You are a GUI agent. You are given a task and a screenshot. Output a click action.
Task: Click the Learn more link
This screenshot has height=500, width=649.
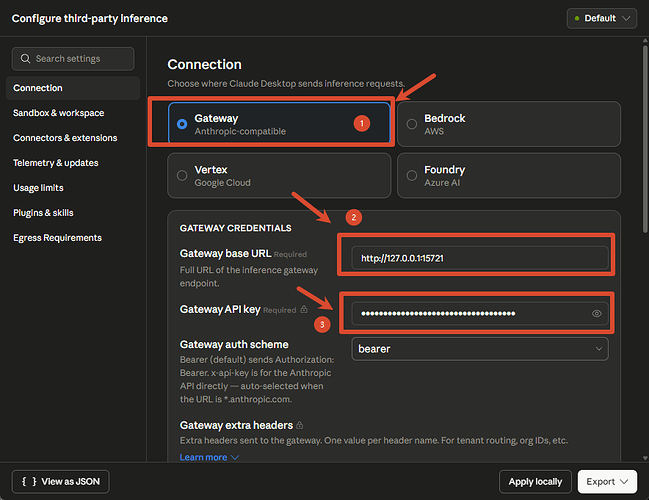203,457
